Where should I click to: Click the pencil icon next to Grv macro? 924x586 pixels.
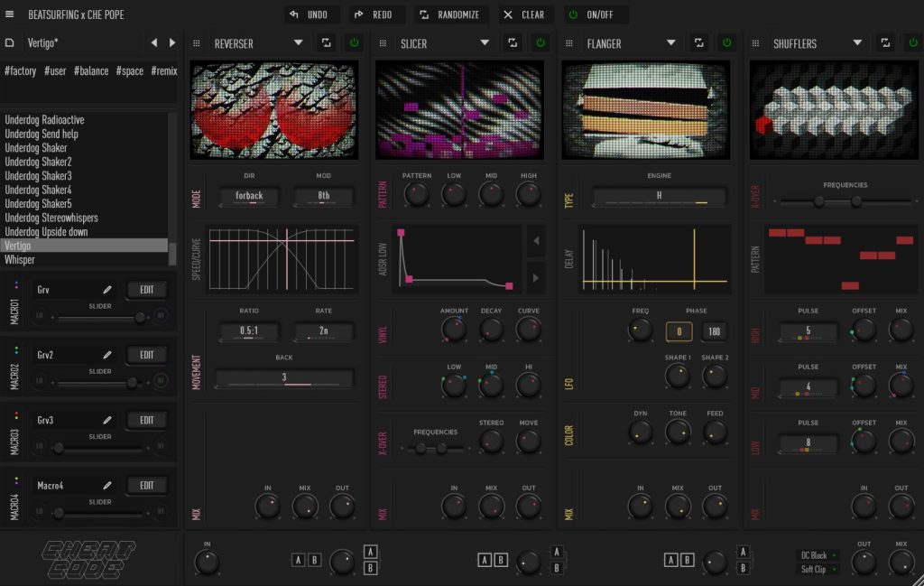107,290
